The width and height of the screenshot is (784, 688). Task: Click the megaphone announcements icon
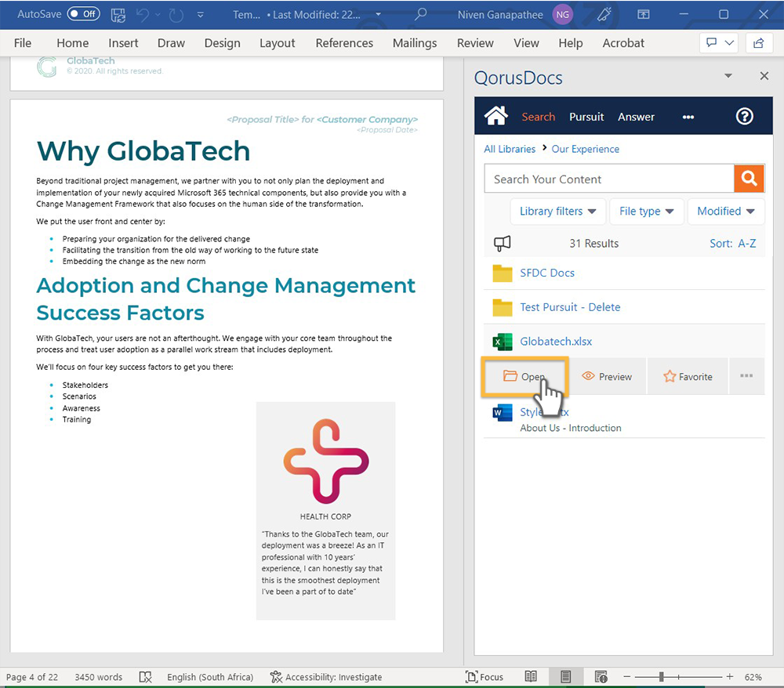502,244
